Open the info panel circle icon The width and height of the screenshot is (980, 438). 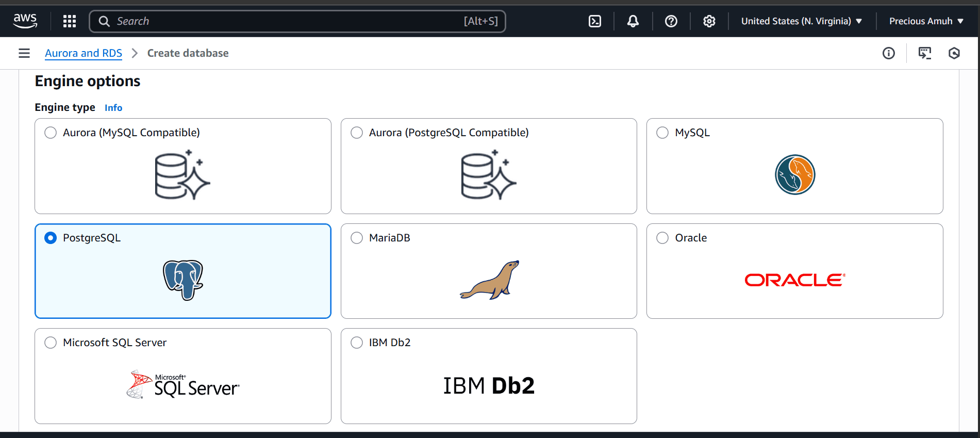(889, 53)
